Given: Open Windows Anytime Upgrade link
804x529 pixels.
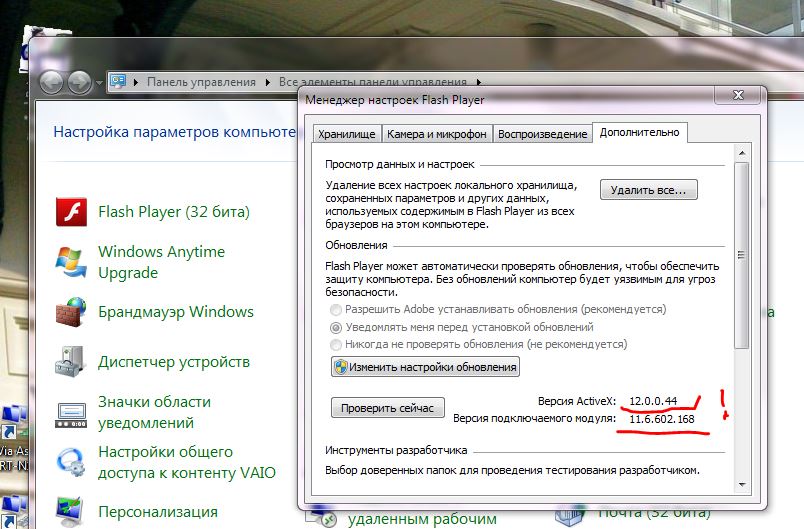Looking at the screenshot, I should 162,262.
